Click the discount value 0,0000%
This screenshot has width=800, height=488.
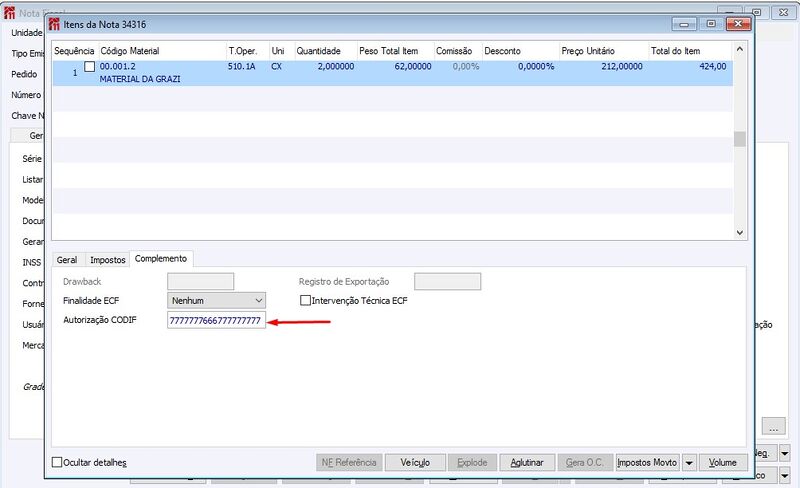pos(536,66)
